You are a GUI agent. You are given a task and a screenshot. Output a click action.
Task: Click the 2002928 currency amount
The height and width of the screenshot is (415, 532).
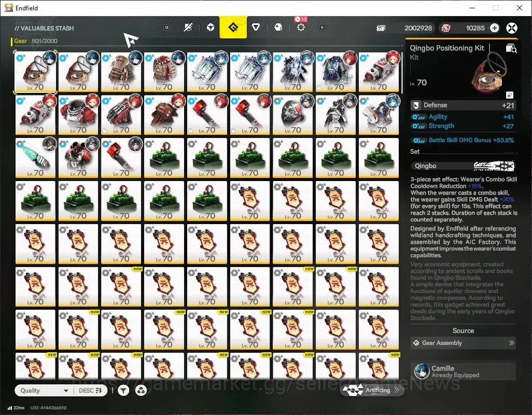418,28
